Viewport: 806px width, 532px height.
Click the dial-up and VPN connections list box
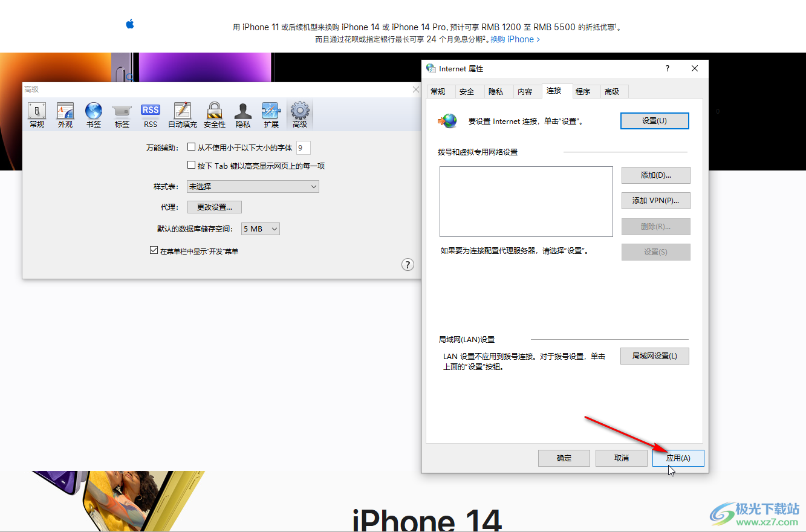coord(526,201)
